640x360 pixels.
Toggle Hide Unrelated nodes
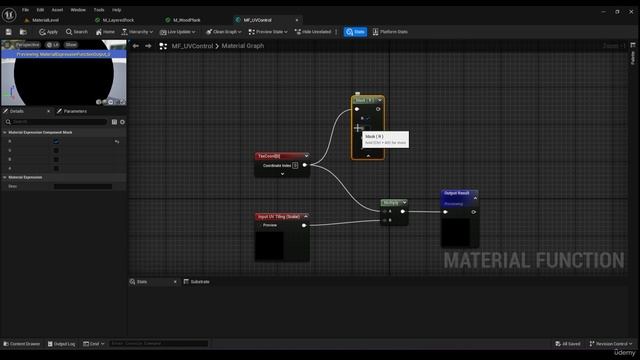tap(313, 32)
